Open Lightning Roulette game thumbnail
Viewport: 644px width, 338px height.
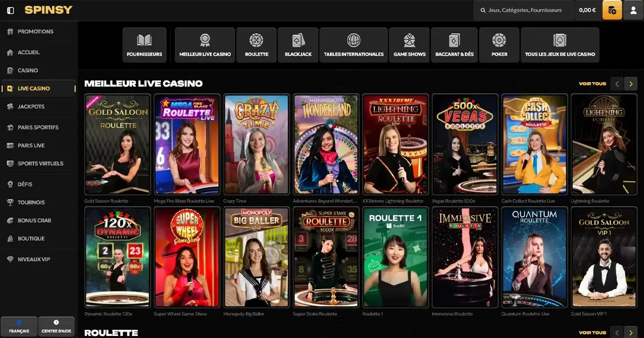click(x=604, y=144)
